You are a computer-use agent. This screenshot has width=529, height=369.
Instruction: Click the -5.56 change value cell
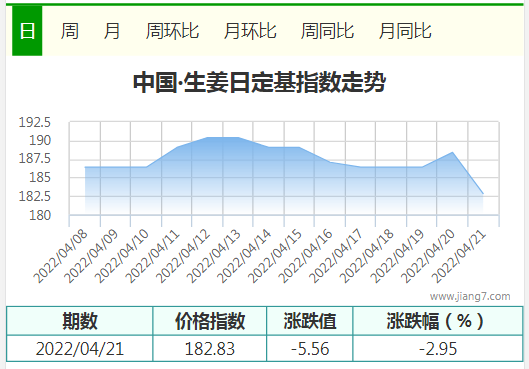[310, 348]
